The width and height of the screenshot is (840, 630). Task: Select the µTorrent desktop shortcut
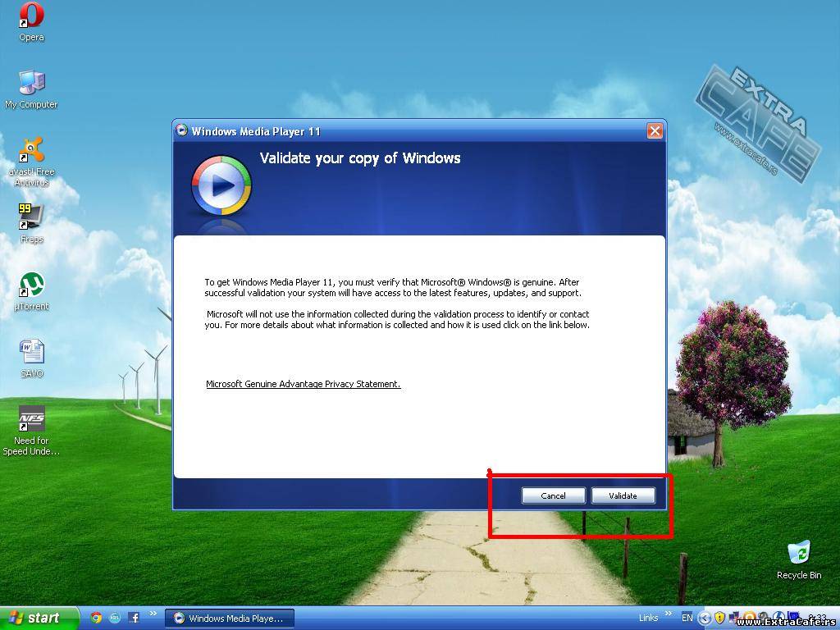click(x=32, y=291)
